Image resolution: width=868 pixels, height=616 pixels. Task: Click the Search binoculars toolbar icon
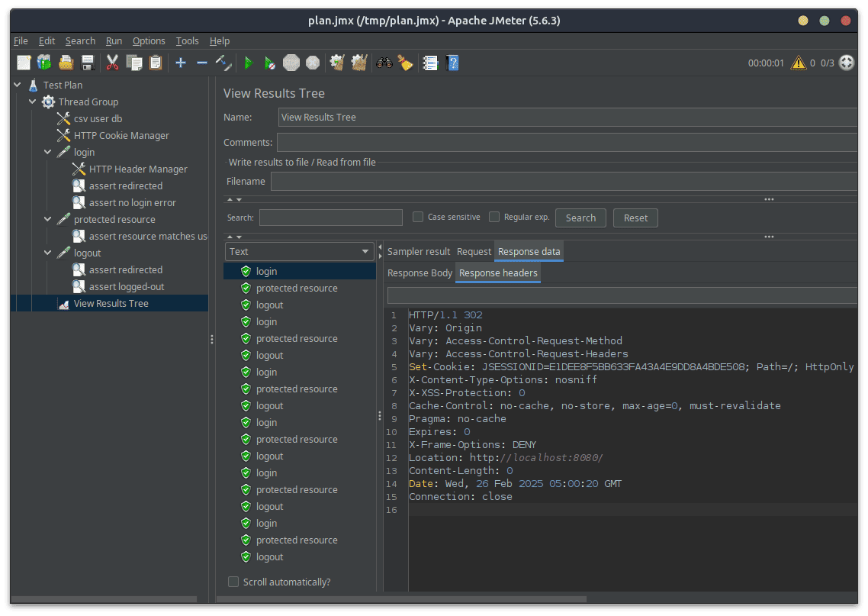coord(384,63)
